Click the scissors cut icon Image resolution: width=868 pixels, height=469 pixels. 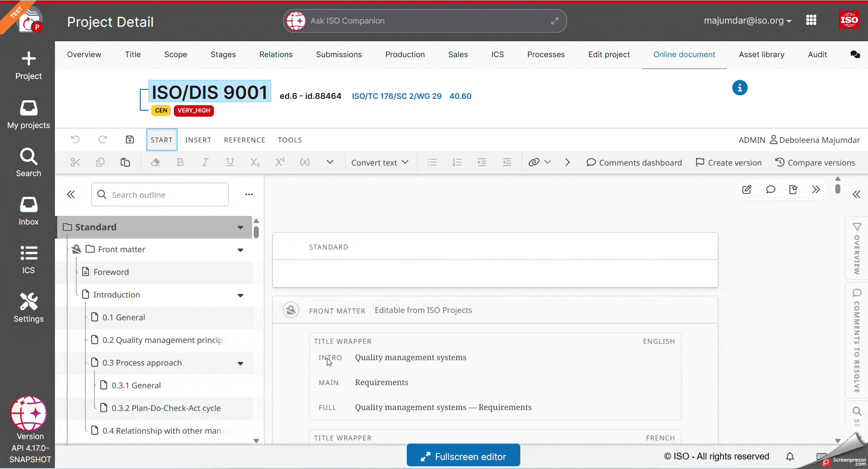[75, 162]
